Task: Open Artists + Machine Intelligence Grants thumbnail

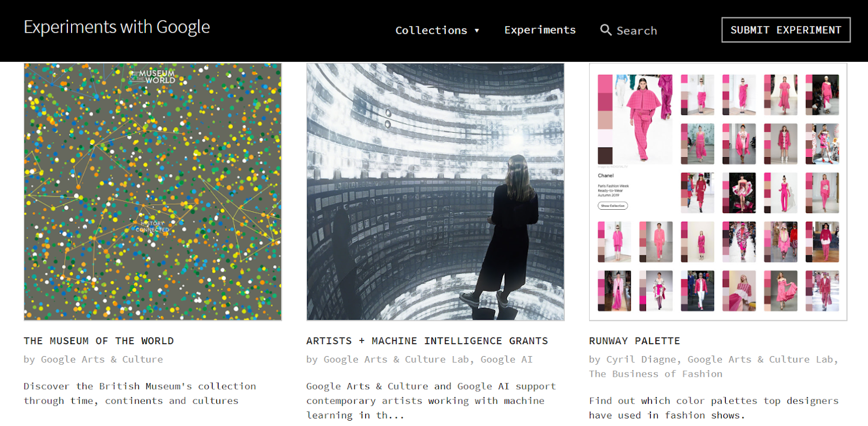Action: [435, 192]
